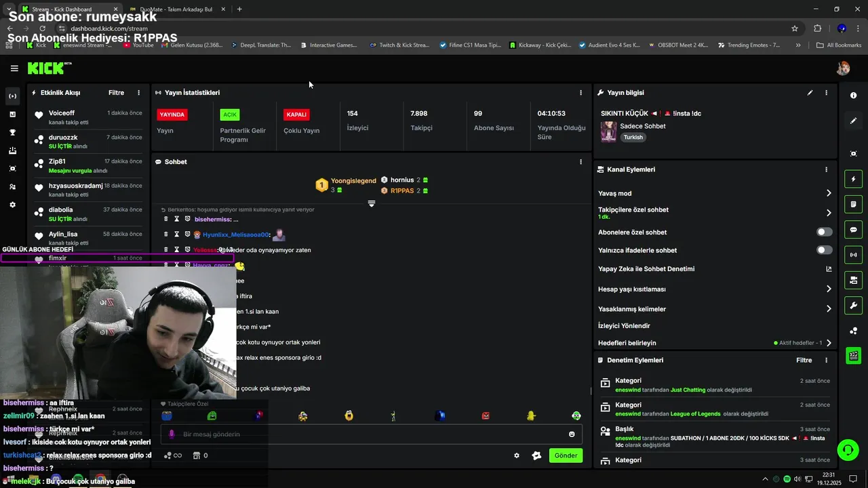The height and width of the screenshot is (488, 868).
Task: Click in the Bir mesaj gönderin field
Action: (x=372, y=434)
